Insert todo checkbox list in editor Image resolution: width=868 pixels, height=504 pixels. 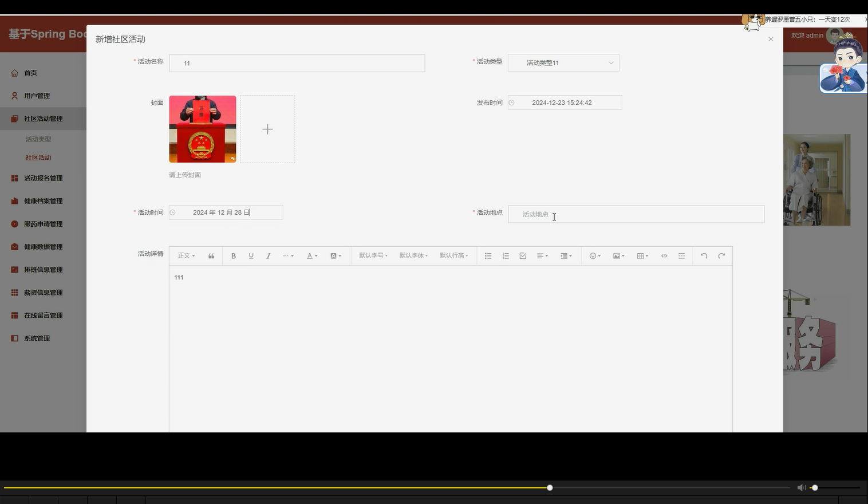523,256
